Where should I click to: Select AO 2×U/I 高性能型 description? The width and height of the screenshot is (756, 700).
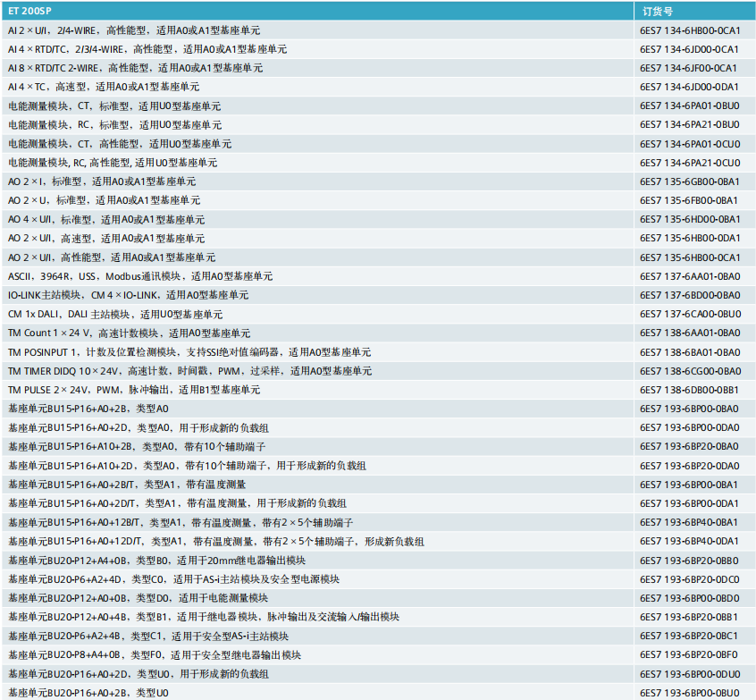point(112,257)
